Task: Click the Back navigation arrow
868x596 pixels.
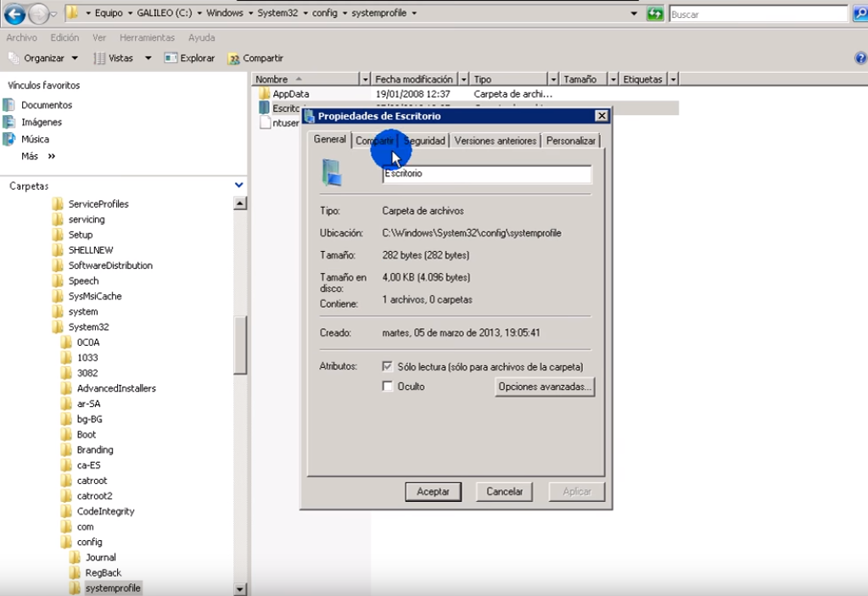Action: tap(14, 14)
